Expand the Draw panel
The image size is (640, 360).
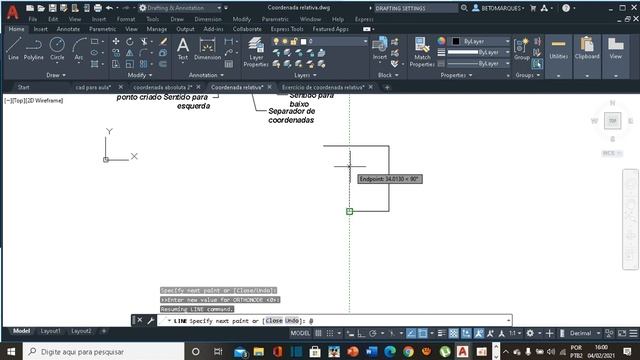pyautogui.click(x=56, y=75)
